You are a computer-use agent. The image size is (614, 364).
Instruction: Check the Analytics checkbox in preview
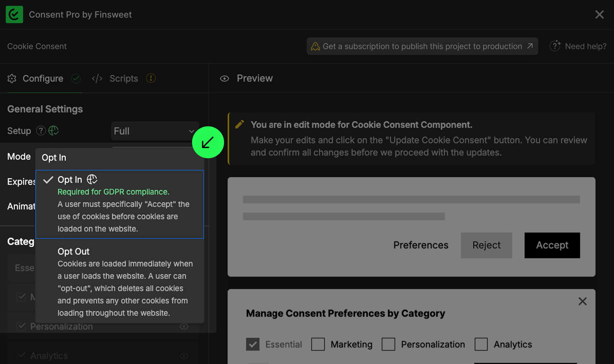[481, 344]
